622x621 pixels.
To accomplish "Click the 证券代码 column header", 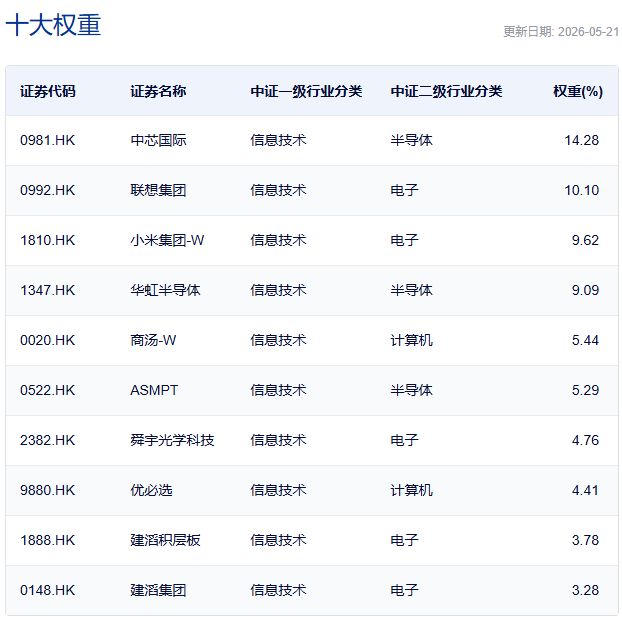I will click(x=48, y=91).
